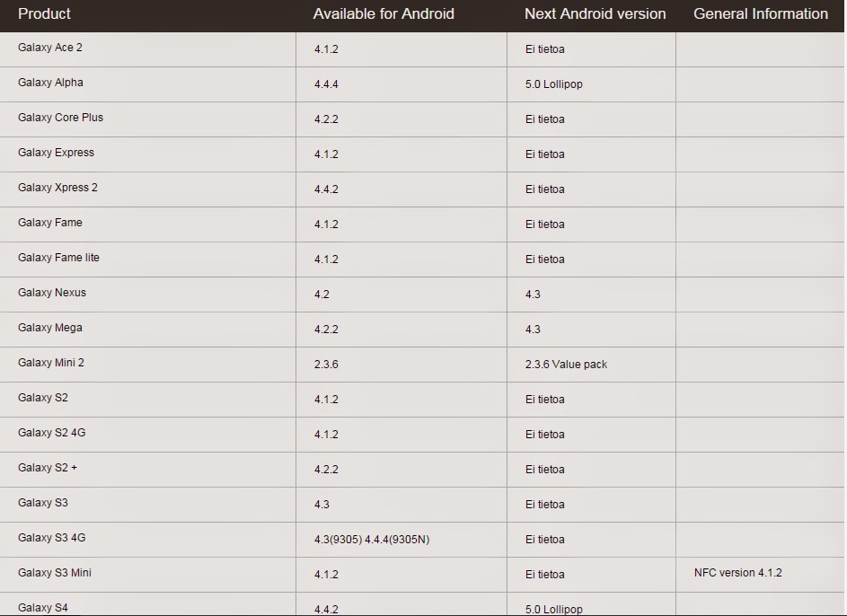Click the Galaxy S3 product name
The height and width of the screenshot is (616, 847).
(x=43, y=503)
